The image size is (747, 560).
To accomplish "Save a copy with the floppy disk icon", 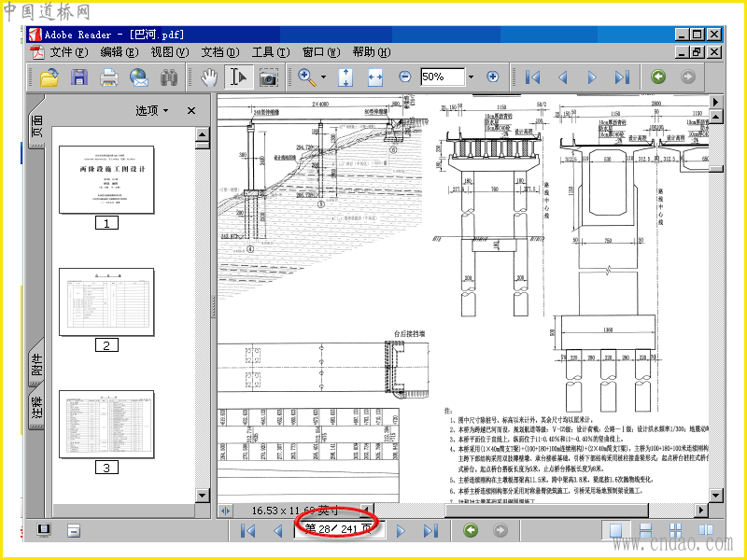I will tap(79, 77).
